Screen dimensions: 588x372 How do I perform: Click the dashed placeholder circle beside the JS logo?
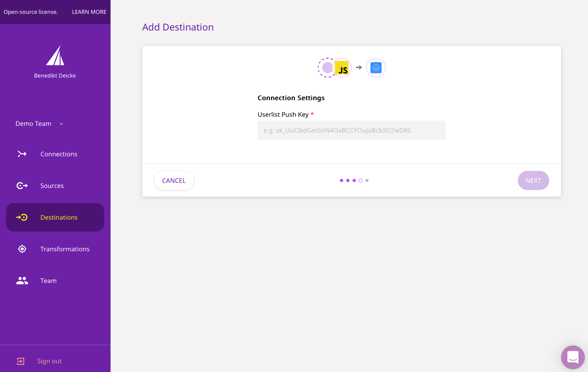[327, 68]
